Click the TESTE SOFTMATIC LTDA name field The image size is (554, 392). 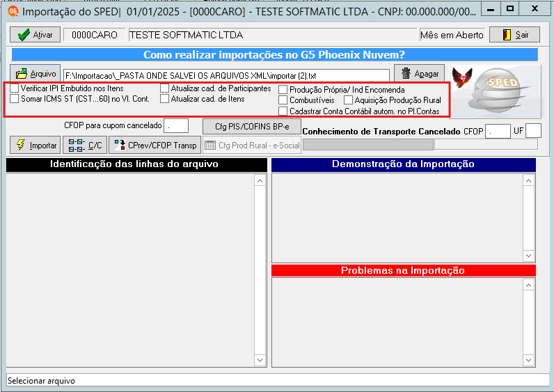[273, 35]
